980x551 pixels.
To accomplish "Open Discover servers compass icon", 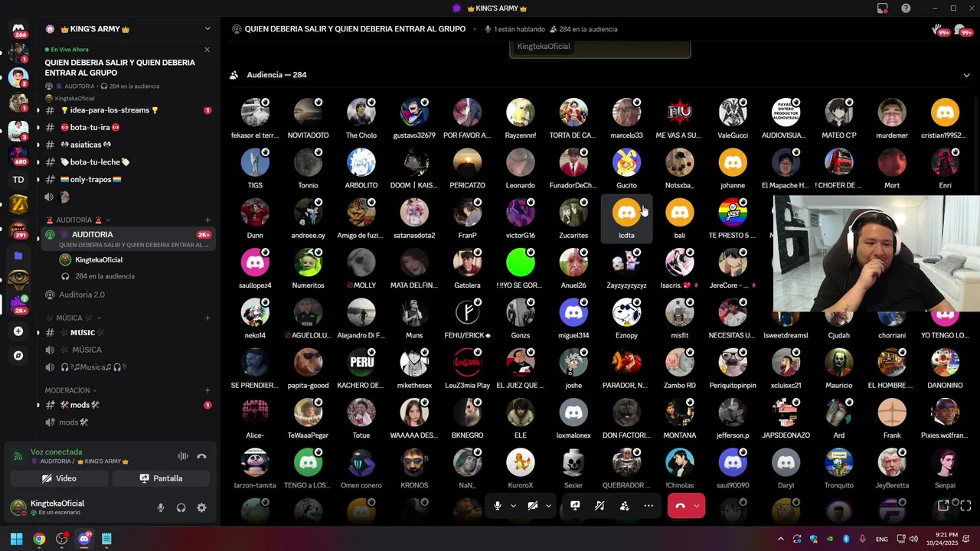I will 18,356.
